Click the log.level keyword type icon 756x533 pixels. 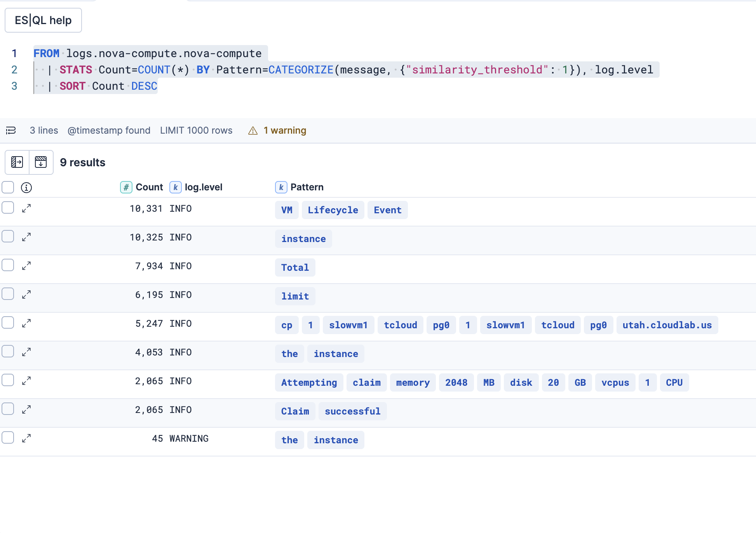click(176, 187)
